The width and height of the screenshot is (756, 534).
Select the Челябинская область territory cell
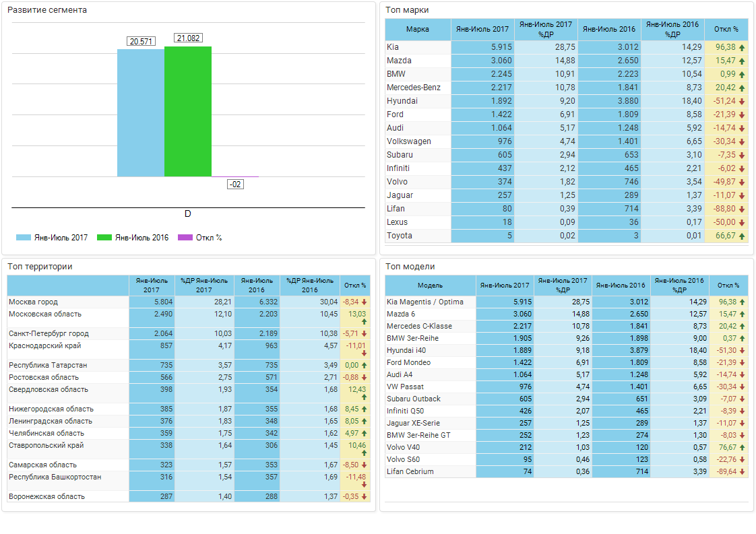(68, 433)
